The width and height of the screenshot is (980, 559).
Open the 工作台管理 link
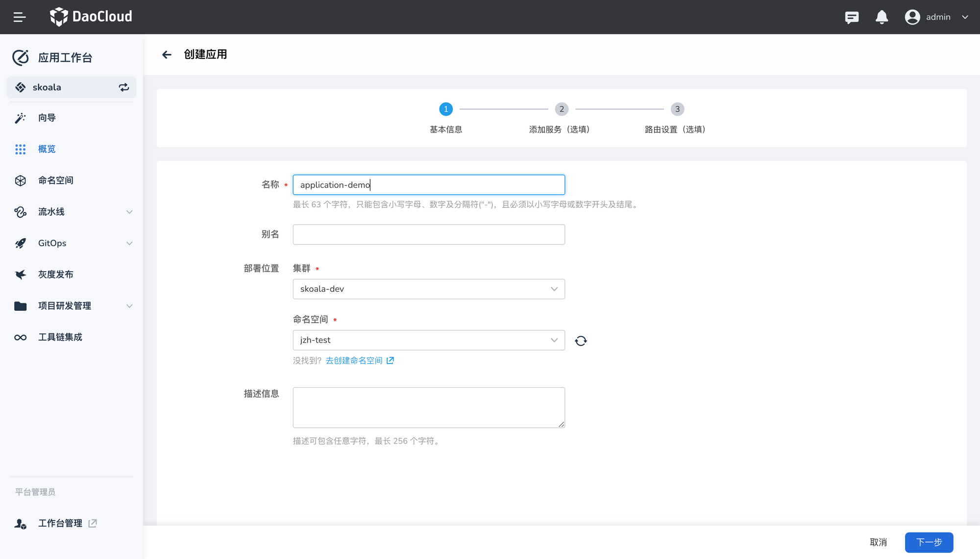click(60, 523)
